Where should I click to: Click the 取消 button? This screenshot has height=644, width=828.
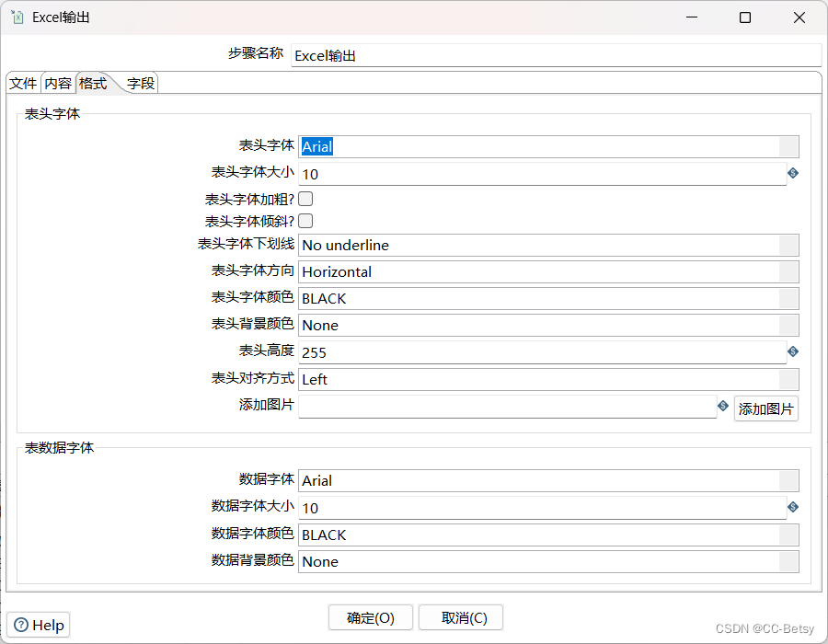click(460, 617)
